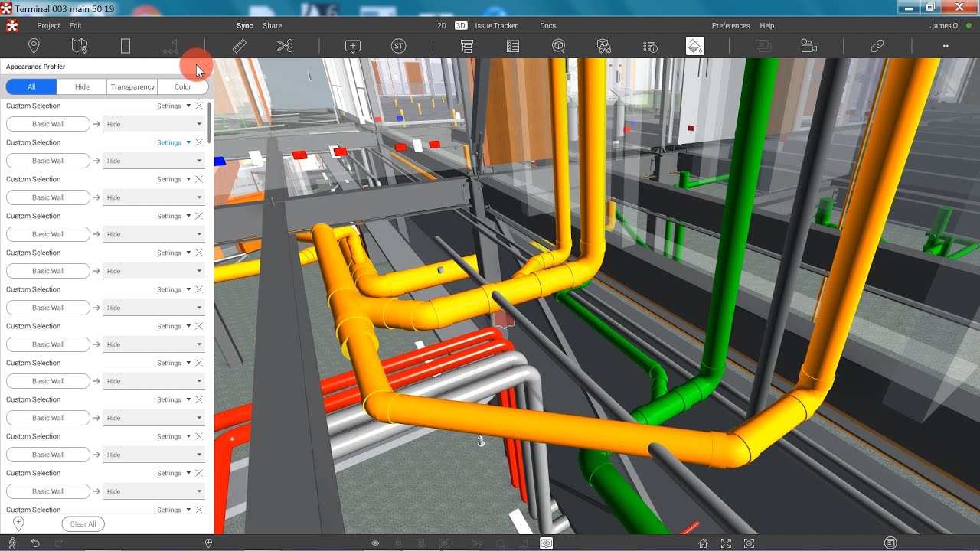This screenshot has width=980, height=551.
Task: Open the properties list icon
Action: click(513, 46)
